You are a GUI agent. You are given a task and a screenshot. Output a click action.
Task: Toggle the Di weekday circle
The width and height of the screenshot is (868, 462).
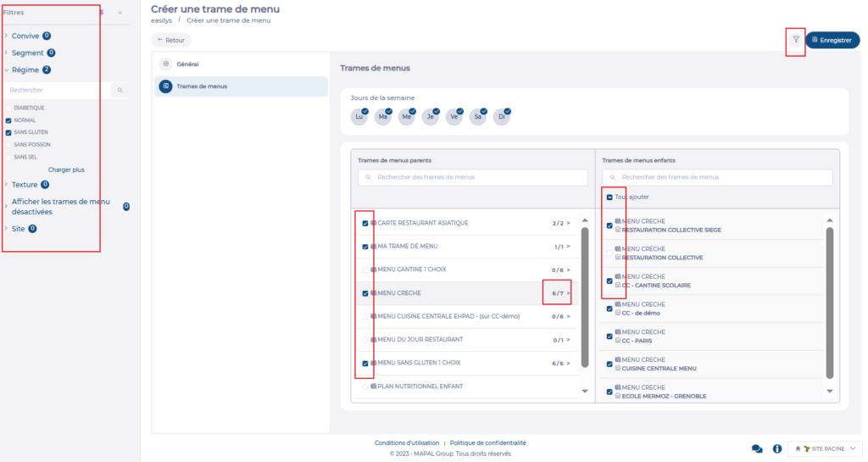[502, 117]
